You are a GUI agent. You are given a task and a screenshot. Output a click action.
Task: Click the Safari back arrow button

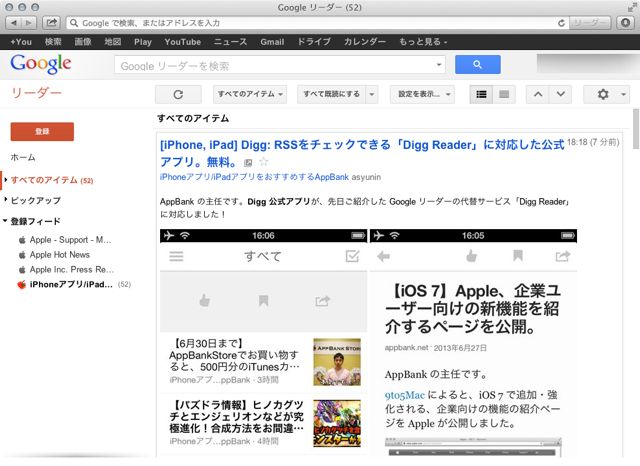[x=14, y=23]
